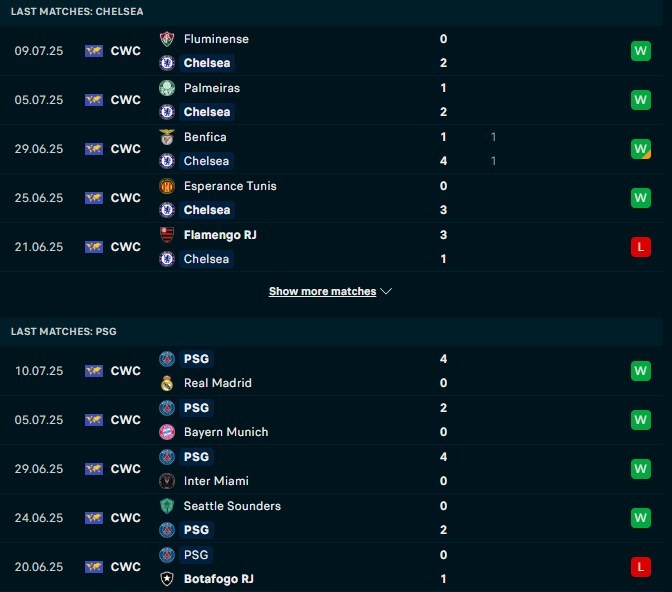Open the Inter Miami team name

pyautogui.click(x=216, y=481)
